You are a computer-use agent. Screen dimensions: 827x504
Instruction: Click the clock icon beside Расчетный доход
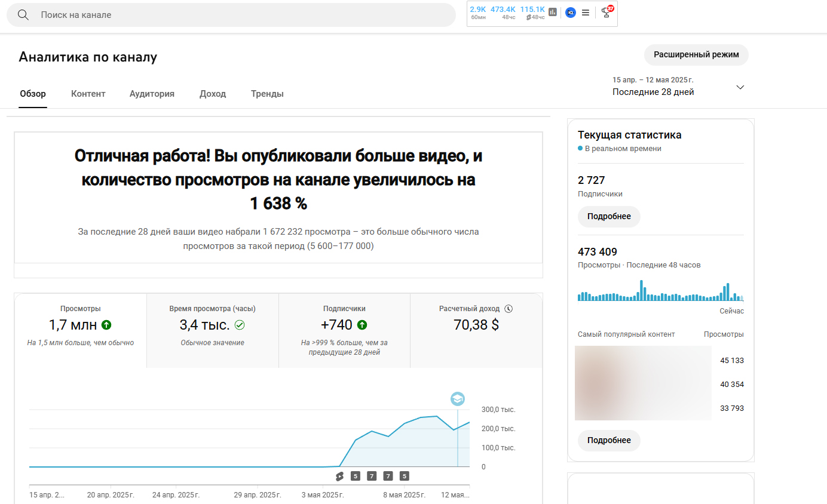coord(509,309)
